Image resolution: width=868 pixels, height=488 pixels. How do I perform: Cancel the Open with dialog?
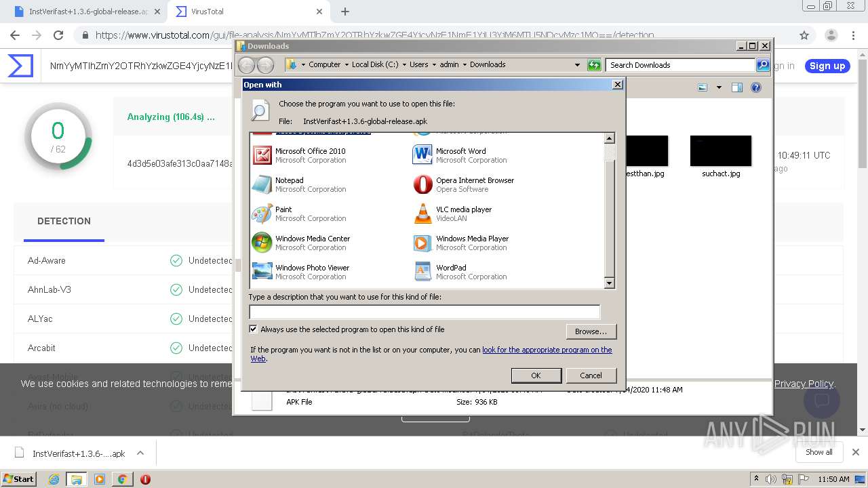591,375
